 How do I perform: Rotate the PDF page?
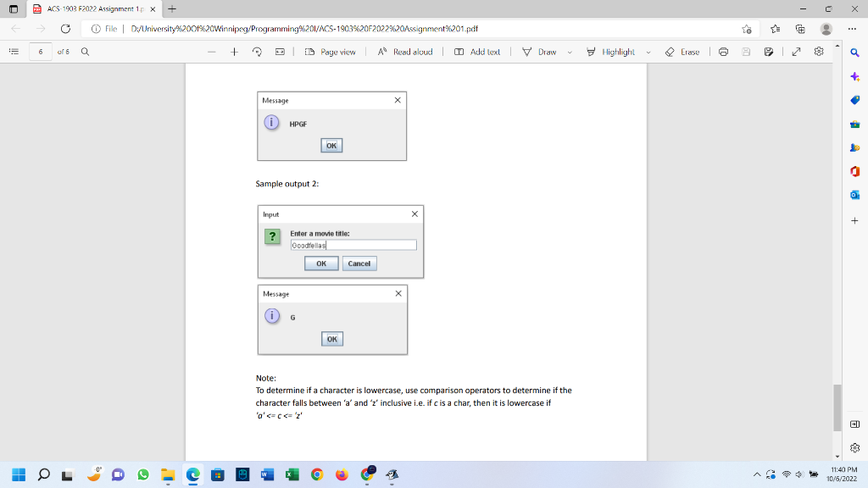tap(256, 52)
